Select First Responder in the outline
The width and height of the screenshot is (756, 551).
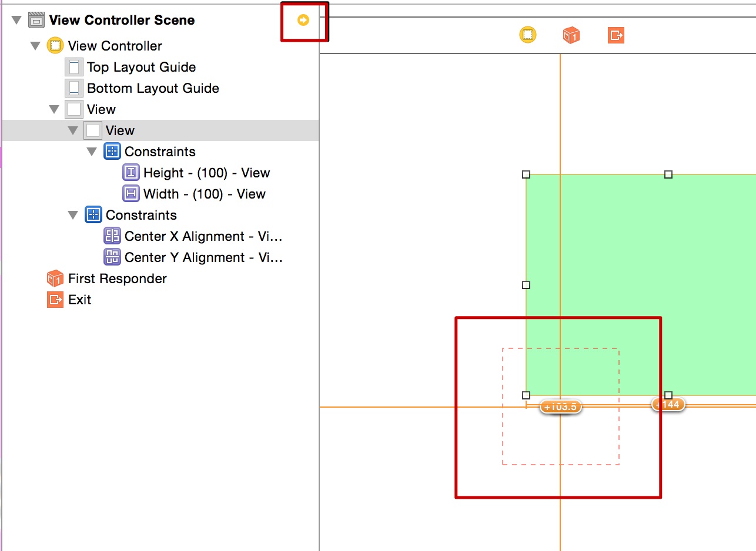117,278
